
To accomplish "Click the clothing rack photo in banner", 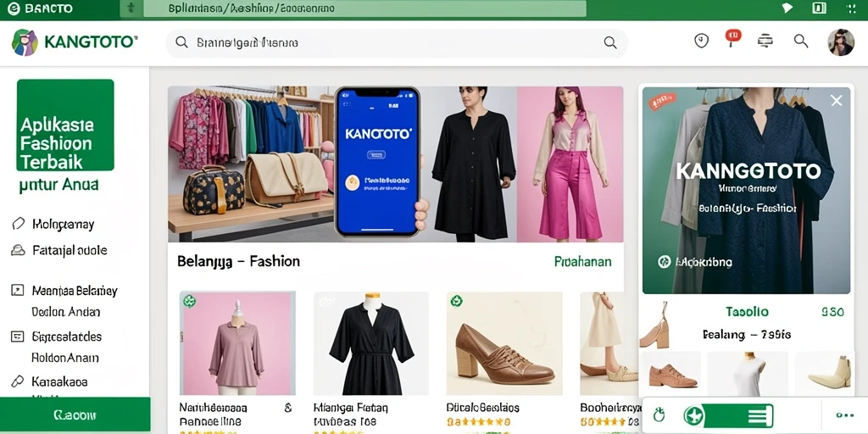I will click(251, 164).
